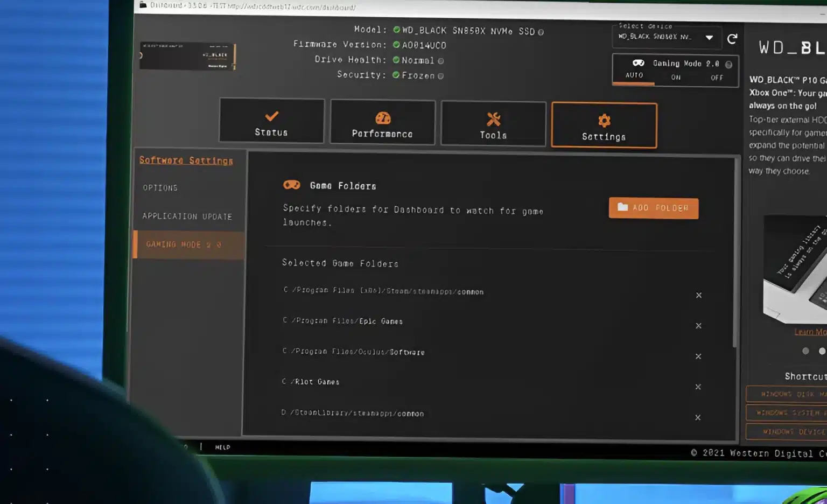Click the Drive Health info icon
The height and width of the screenshot is (504, 827).
441,61
